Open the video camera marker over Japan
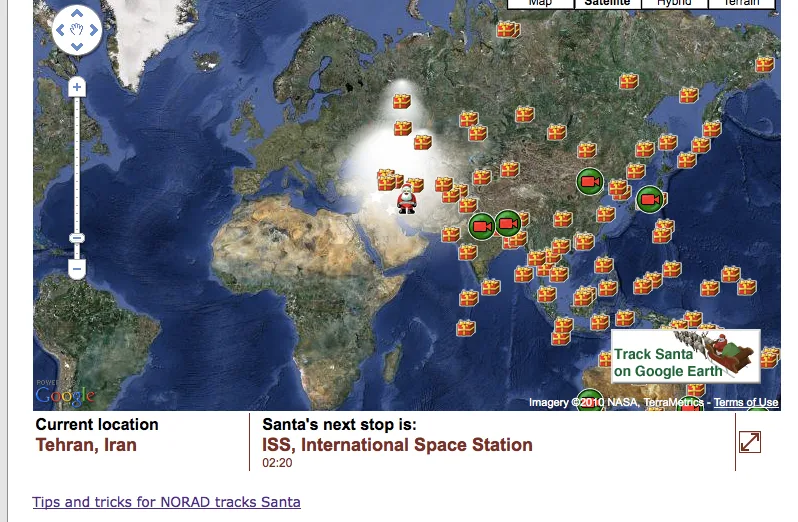 pyautogui.click(x=650, y=199)
